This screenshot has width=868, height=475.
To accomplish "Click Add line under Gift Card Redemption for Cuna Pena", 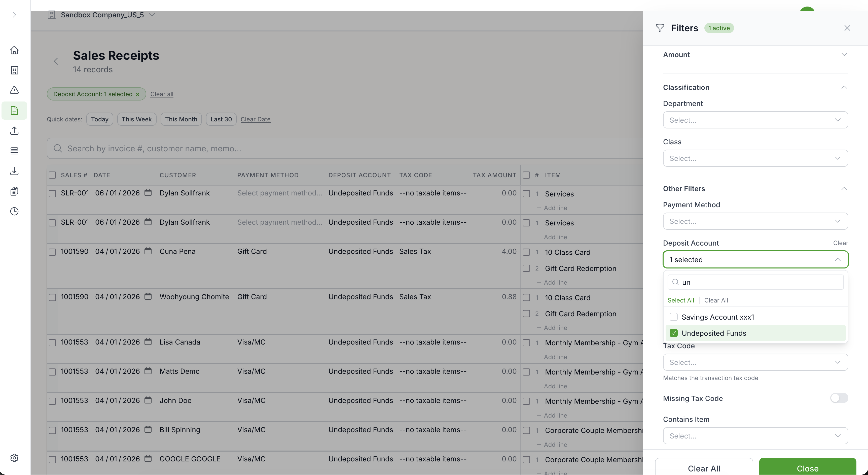I will click(552, 283).
